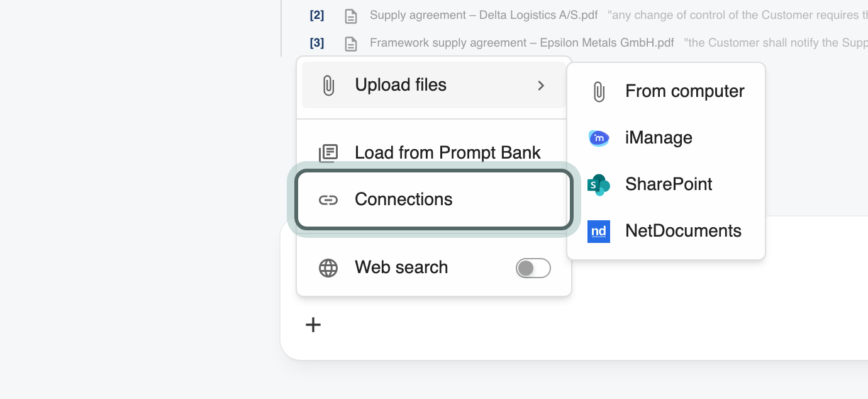Click the paperclip icon beside From computer
868x399 pixels.
[599, 91]
